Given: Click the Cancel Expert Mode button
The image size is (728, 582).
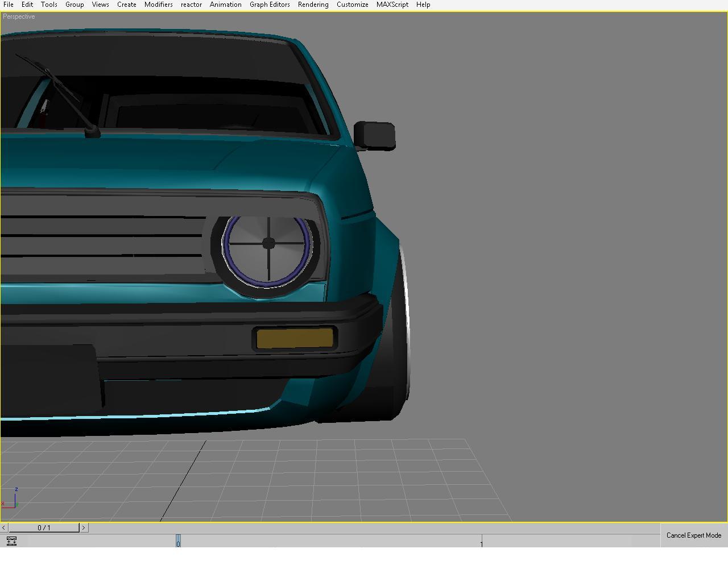Looking at the screenshot, I should (x=693, y=535).
